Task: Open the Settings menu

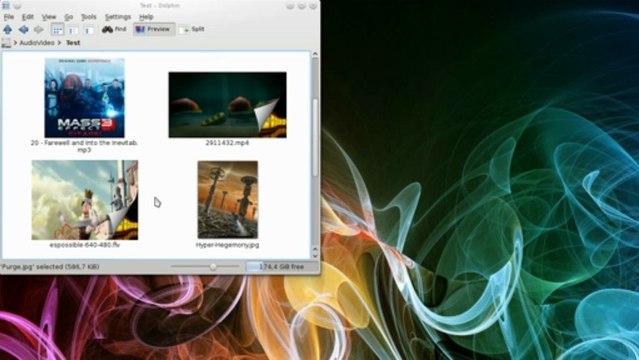Action: (x=118, y=17)
